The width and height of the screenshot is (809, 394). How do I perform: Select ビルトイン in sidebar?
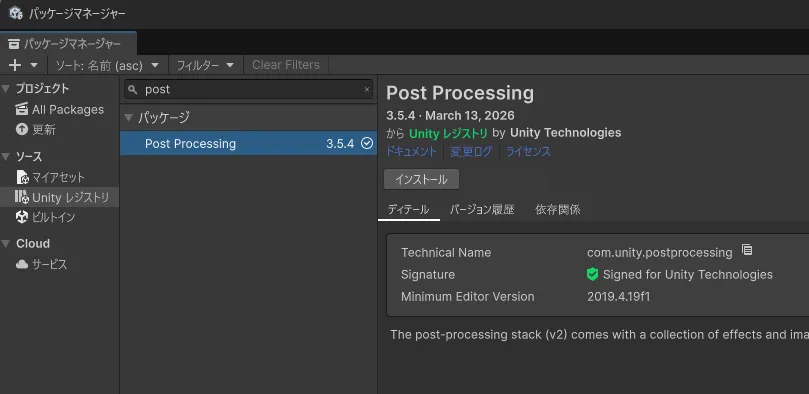[54, 217]
